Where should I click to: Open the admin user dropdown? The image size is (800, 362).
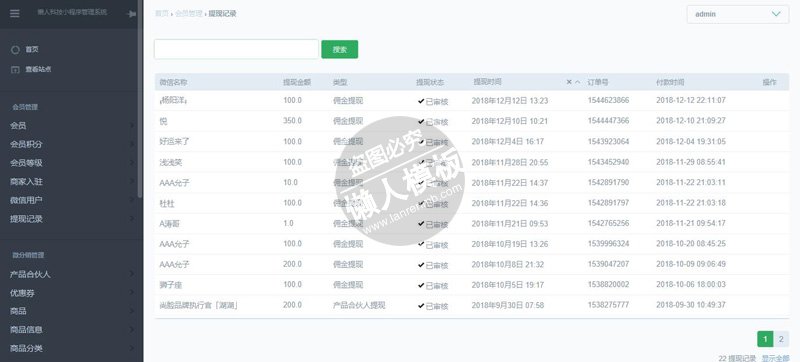pos(738,14)
